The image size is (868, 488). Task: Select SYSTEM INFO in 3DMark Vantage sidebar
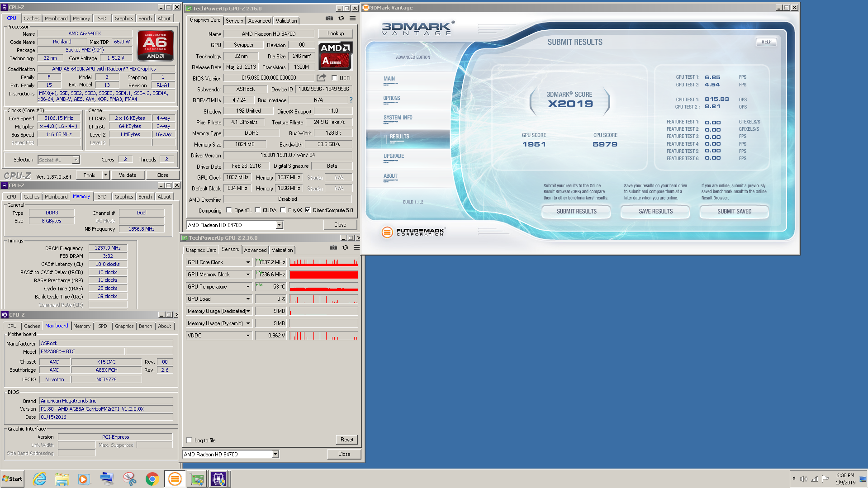coord(398,118)
